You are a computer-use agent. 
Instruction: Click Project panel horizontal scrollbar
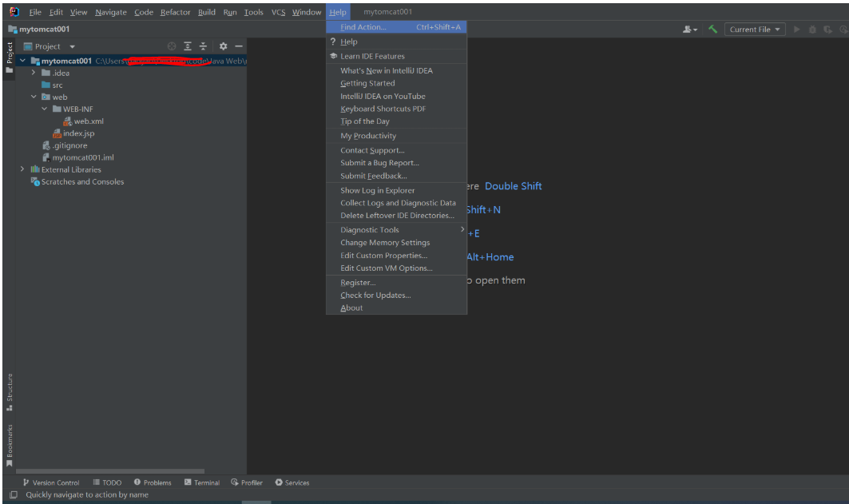click(x=110, y=471)
